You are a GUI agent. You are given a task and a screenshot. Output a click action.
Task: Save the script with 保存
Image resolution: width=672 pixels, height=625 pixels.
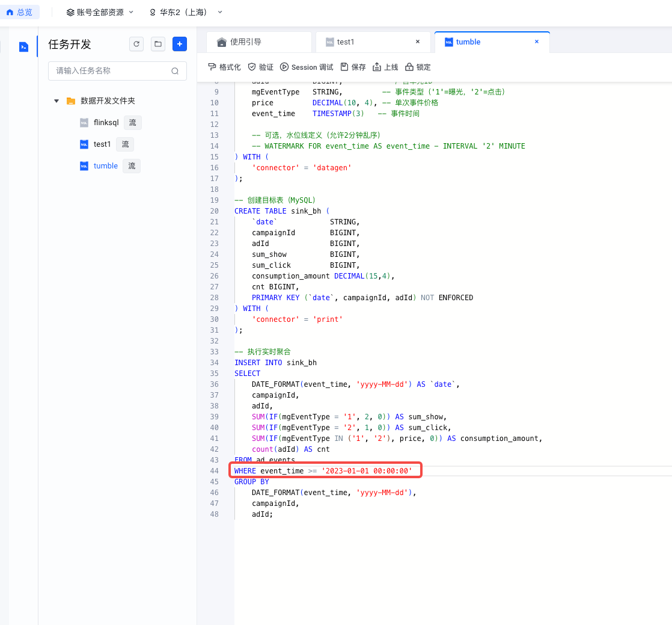353,67
